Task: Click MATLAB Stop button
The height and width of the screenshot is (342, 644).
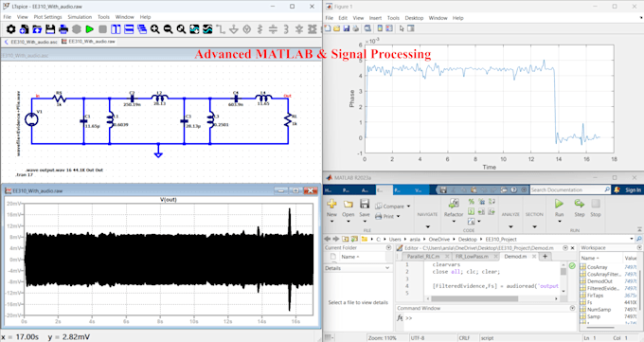Action: (x=596, y=207)
